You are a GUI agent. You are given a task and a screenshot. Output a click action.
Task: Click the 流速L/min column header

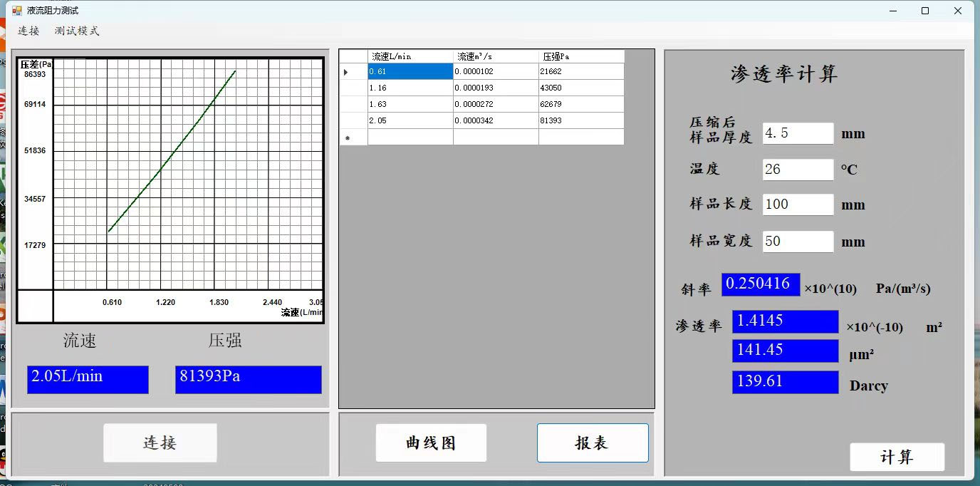(410, 56)
